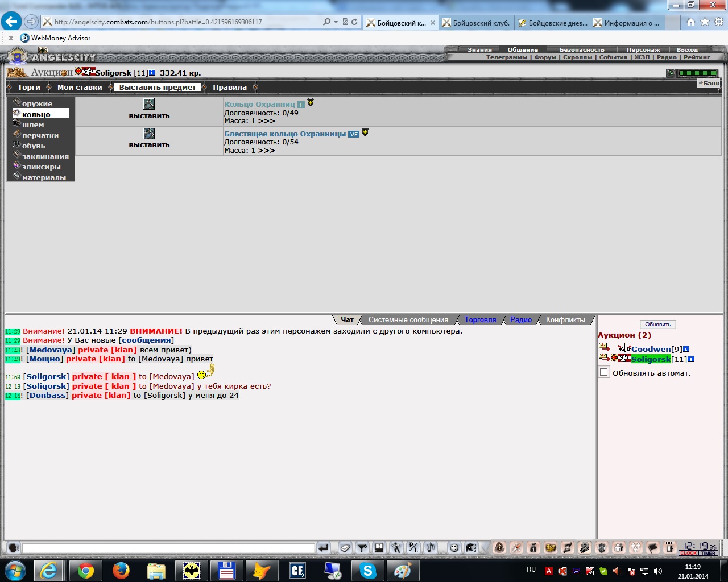Click browser favorites star icon
The width and height of the screenshot is (728, 582).
tap(705, 22)
